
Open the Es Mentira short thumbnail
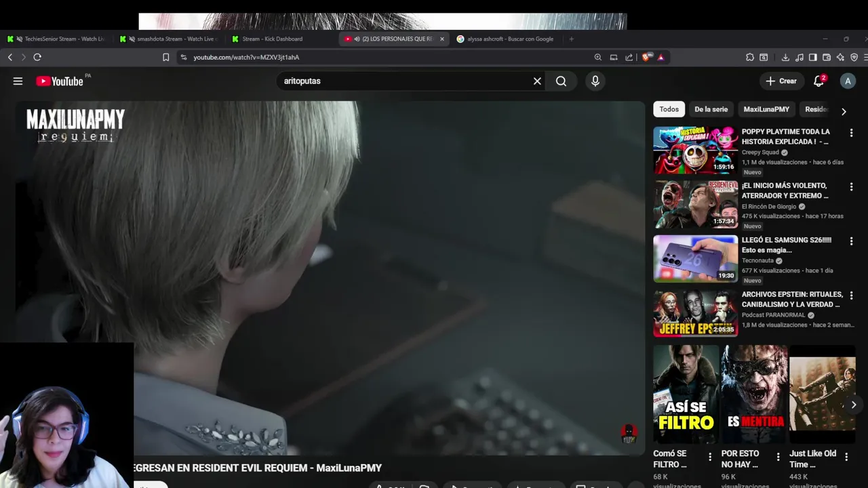[754, 394]
